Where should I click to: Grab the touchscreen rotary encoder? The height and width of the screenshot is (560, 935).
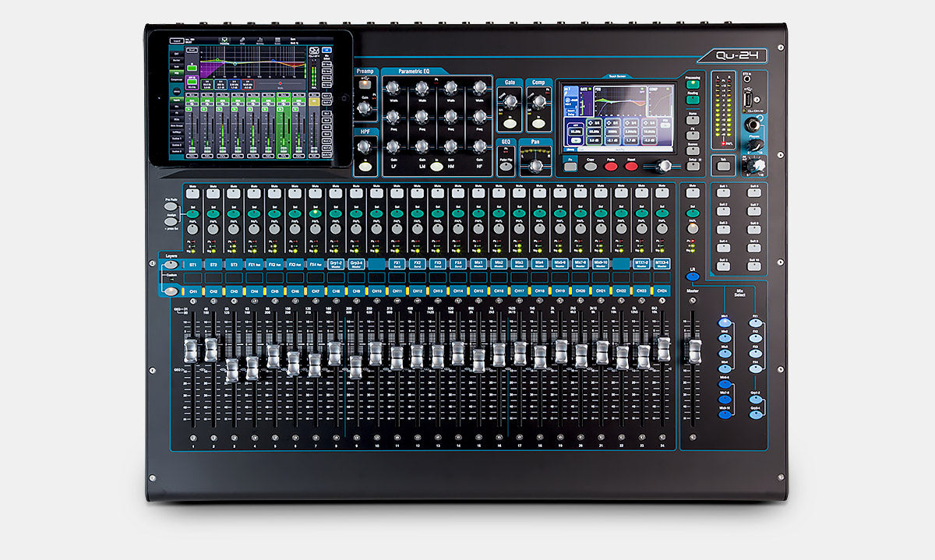point(663,166)
